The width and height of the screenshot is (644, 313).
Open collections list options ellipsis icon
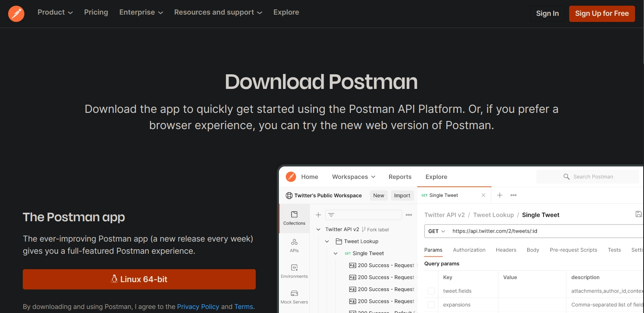point(409,215)
